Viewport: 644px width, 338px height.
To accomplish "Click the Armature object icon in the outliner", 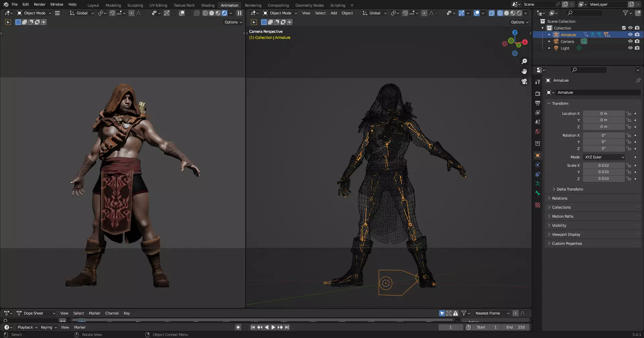I will [556, 35].
